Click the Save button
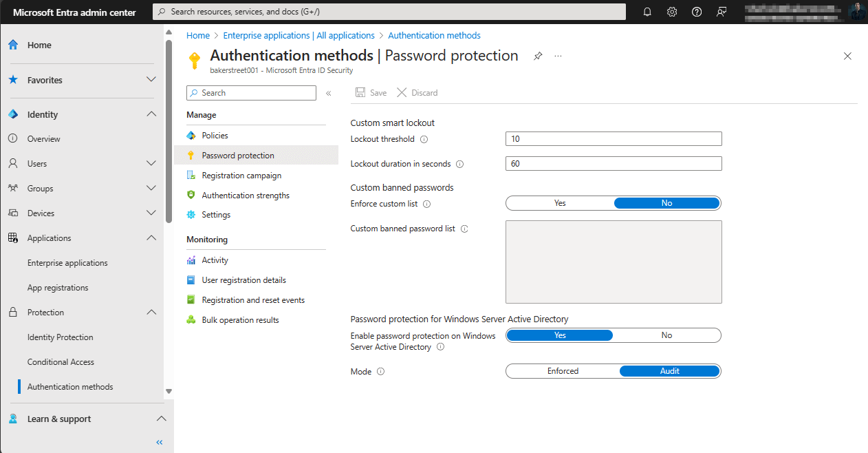Image resolution: width=868 pixels, height=453 pixels. coord(371,92)
